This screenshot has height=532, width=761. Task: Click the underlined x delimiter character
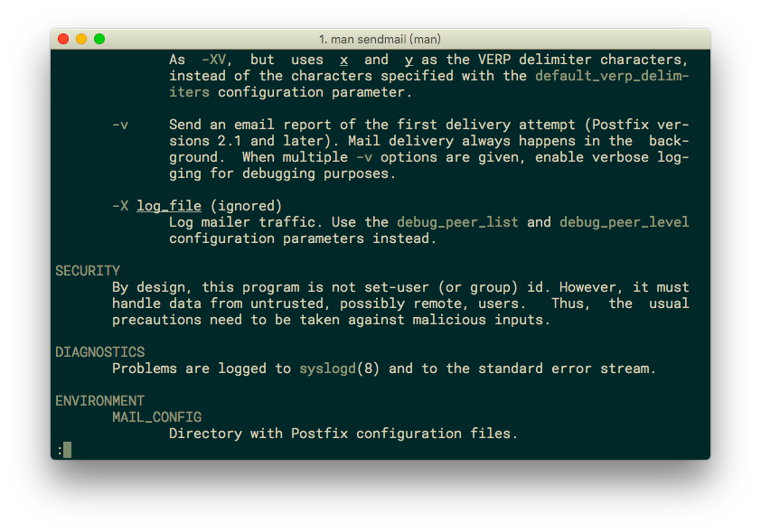[344, 61]
